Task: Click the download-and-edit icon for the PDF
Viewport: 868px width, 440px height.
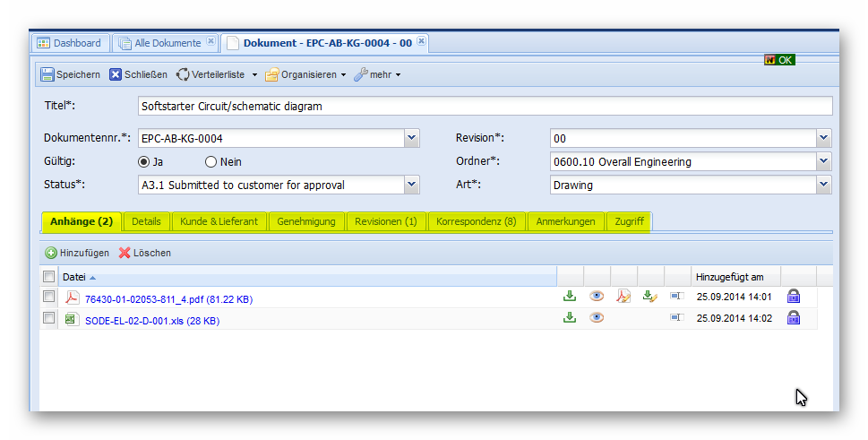Action: (x=650, y=297)
